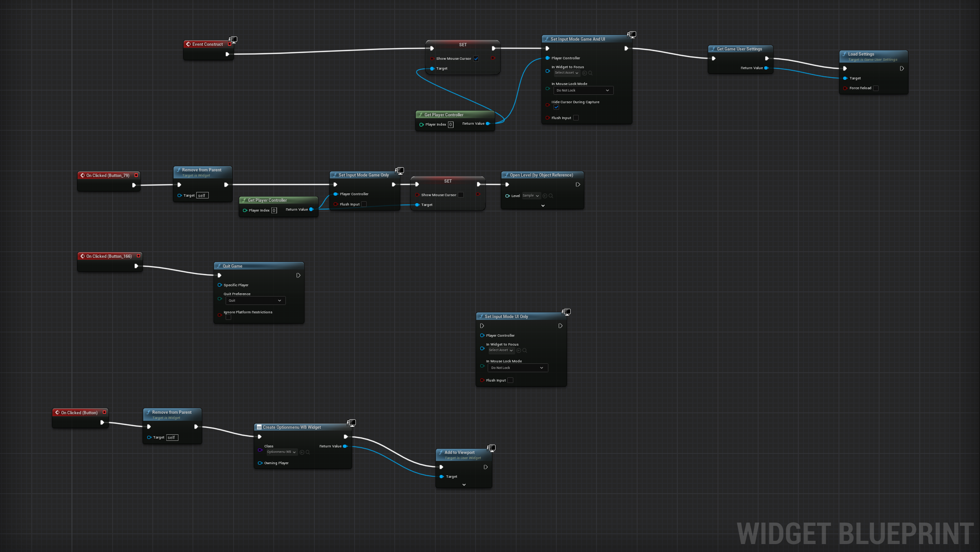Viewport: 980px width, 552px height.
Task: Click the widget icon on Create Optionmenu WB Widget header
Action: pos(260,427)
